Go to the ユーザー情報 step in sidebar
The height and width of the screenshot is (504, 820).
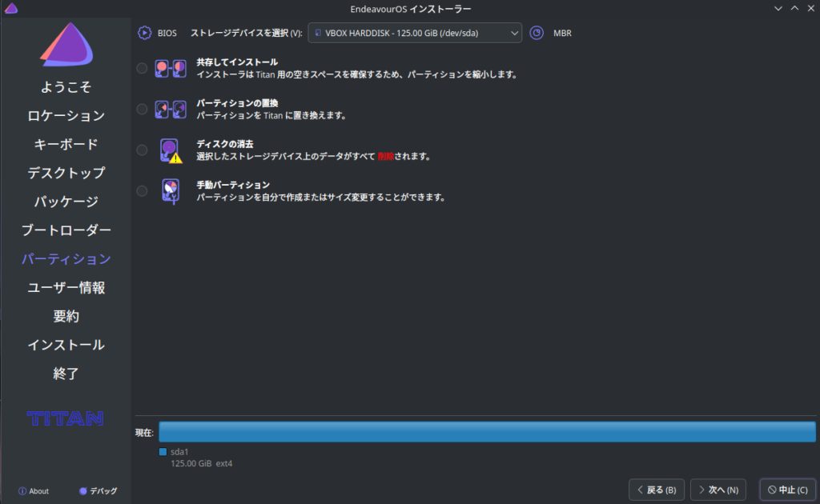(x=66, y=287)
